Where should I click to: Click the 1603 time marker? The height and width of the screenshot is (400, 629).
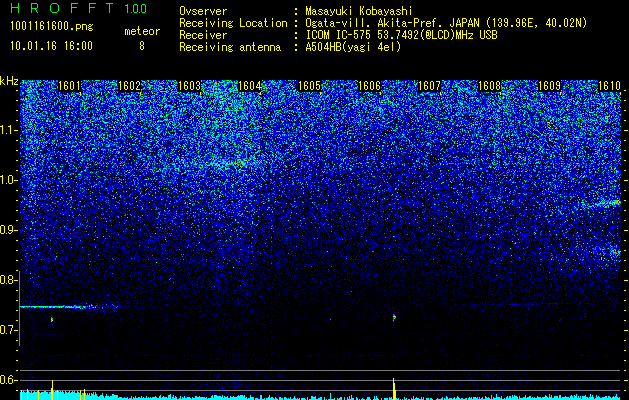point(189,86)
